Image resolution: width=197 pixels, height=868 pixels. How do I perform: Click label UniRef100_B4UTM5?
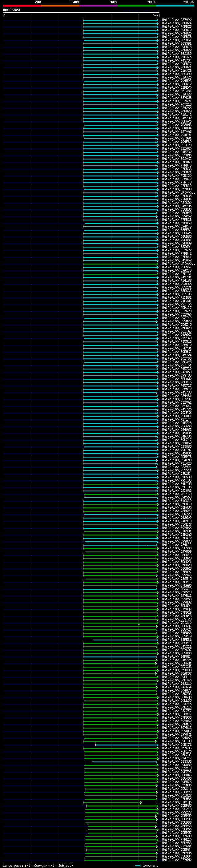coord(176,484)
